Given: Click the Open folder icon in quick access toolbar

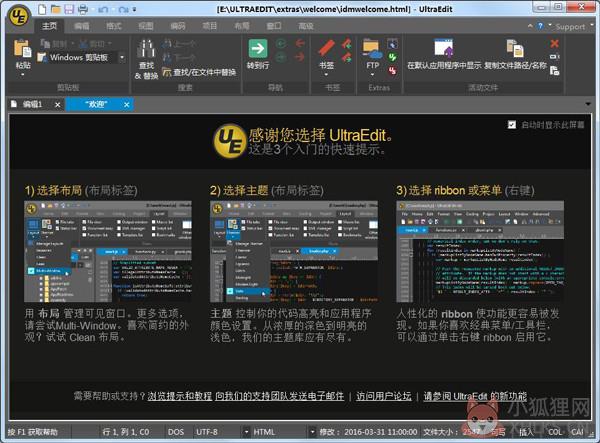Looking at the screenshot, I should [x=56, y=9].
